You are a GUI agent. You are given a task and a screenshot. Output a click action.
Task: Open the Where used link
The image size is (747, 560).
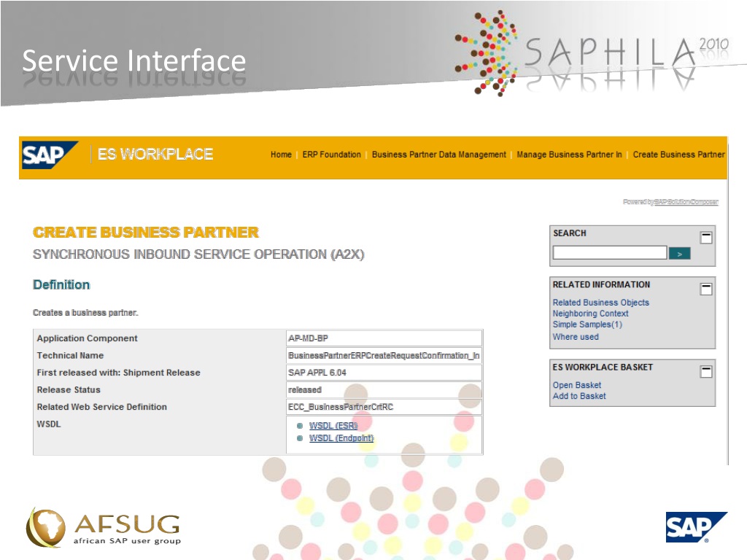point(576,337)
